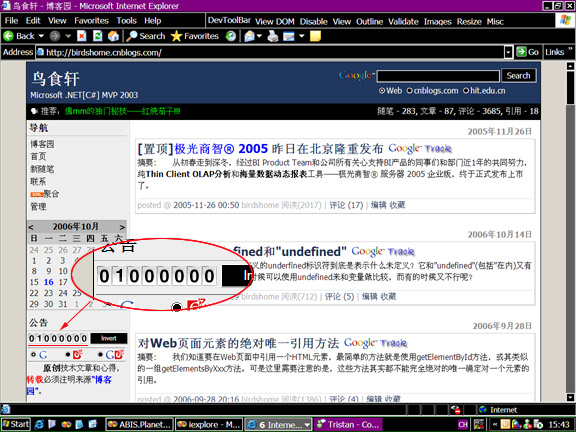Select the Web search radio button
This screenshot has height=432, width=576.
(382, 91)
